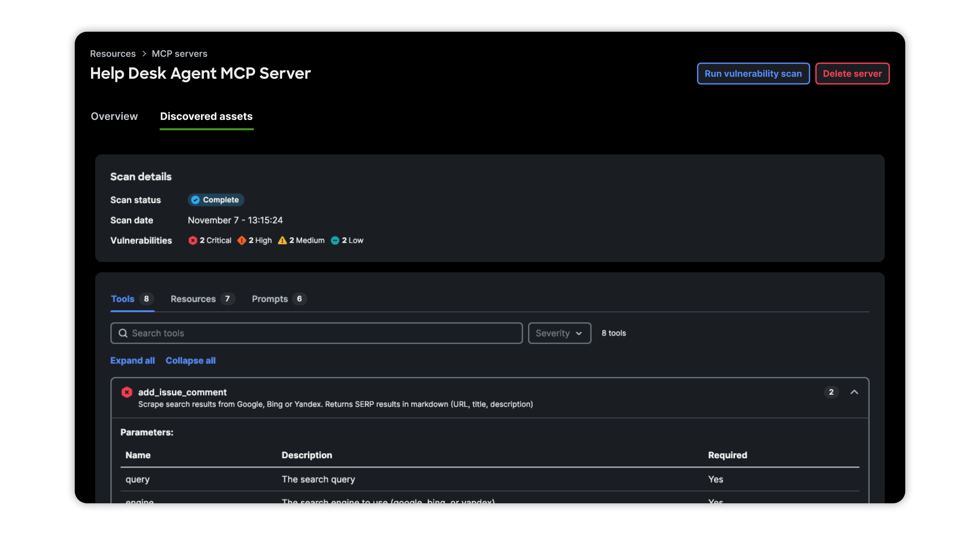Expand all tool entries
This screenshot has width=980, height=535.
(x=132, y=360)
